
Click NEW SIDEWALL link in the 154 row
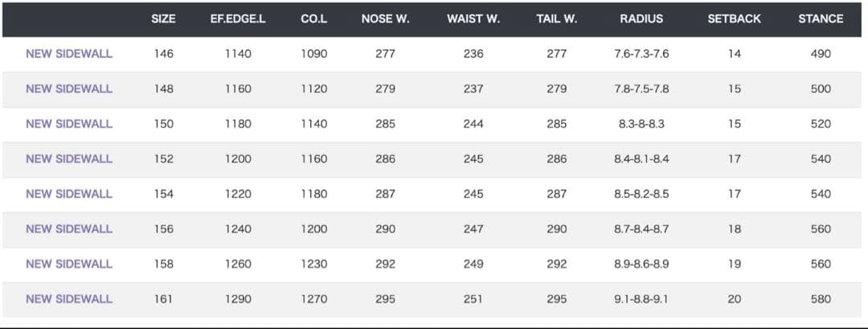pos(69,194)
